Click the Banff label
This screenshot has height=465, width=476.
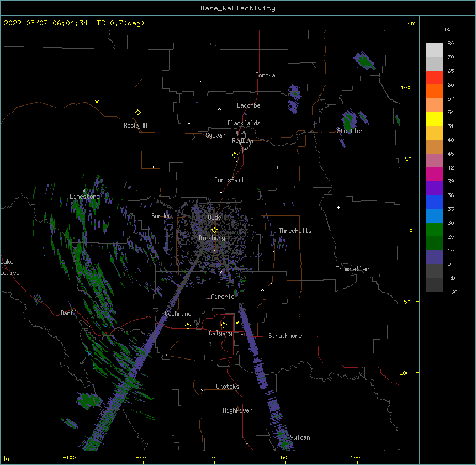pos(68,313)
